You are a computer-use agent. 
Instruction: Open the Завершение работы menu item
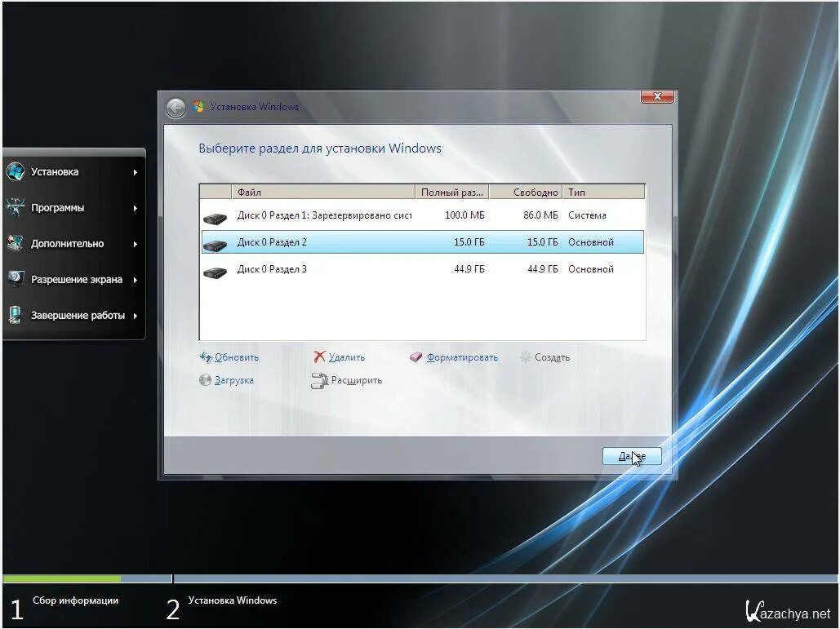pyautogui.click(x=73, y=315)
